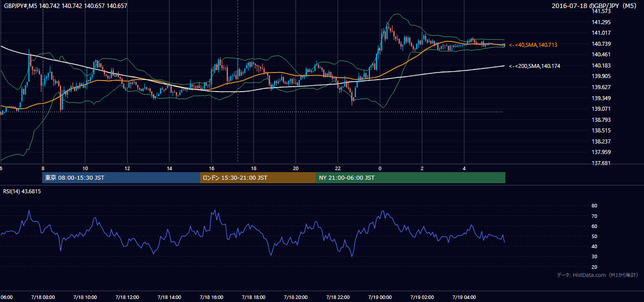Click hour label 16 under the price chart

coord(212,168)
